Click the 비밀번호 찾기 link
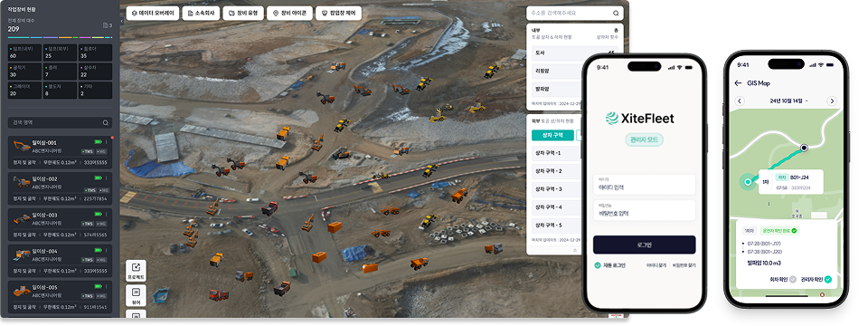The height and width of the screenshot is (326, 868). pyautogui.click(x=684, y=265)
